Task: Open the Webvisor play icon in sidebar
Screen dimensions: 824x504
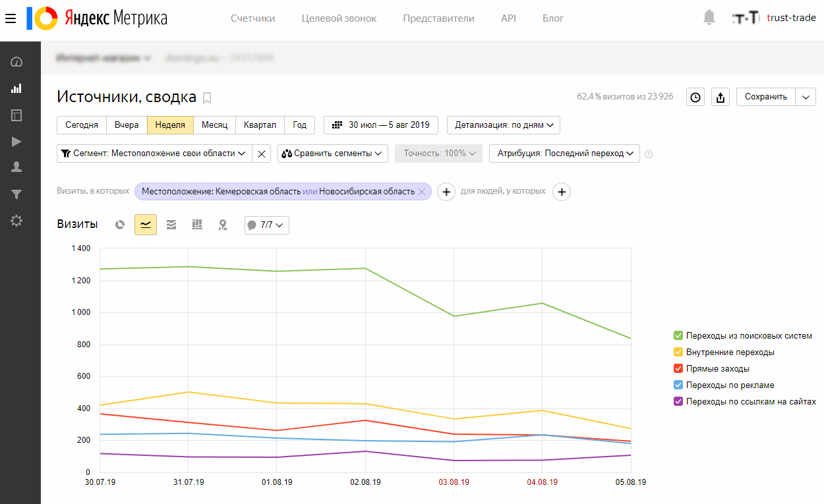Action: coord(16,141)
